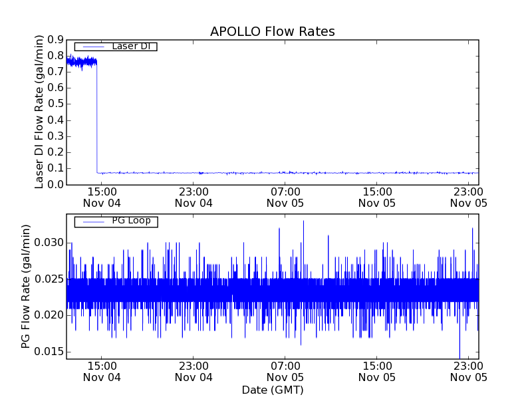Select the "Laser DI" legend label
The height and width of the screenshot is (399, 532).
130,46
